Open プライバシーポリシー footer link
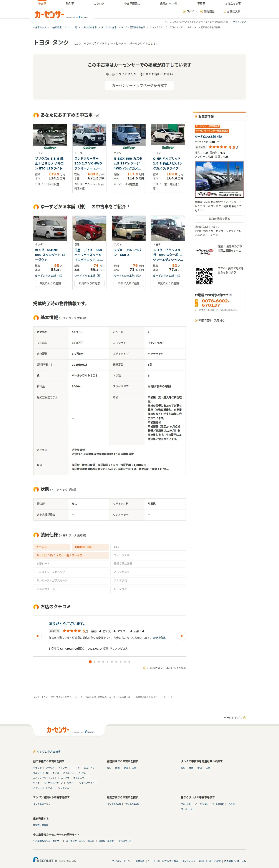The height and width of the screenshot is (868, 279). (121, 861)
